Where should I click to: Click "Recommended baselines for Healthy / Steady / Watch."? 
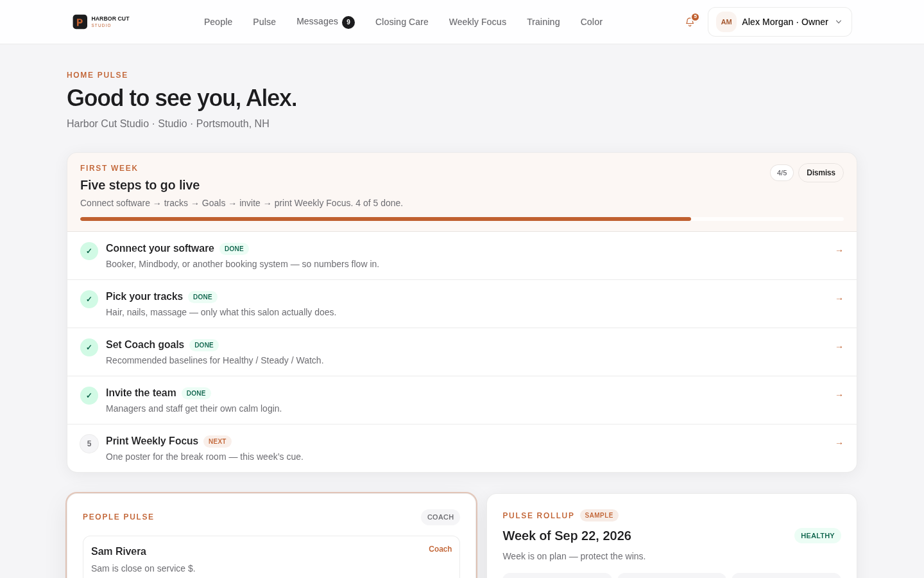[x=215, y=360]
